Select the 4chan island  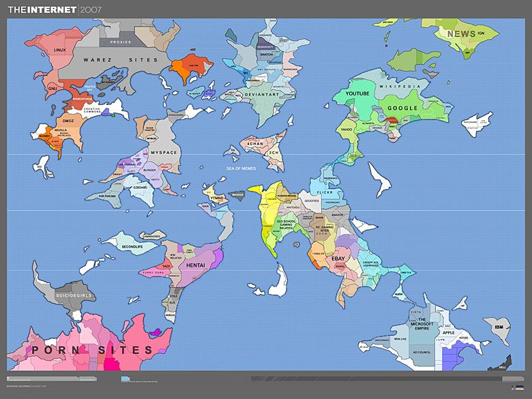coord(255,145)
